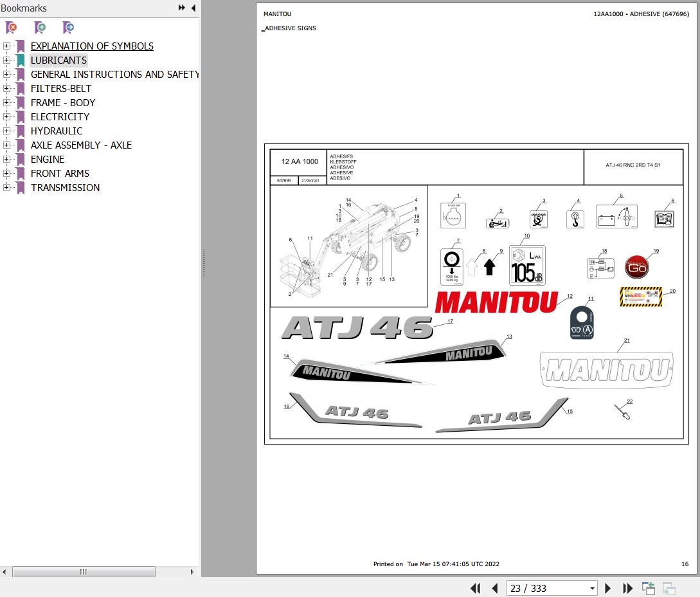Image resolution: width=700 pixels, height=597 pixels.
Task: Go to the previous page
Action: [x=495, y=588]
